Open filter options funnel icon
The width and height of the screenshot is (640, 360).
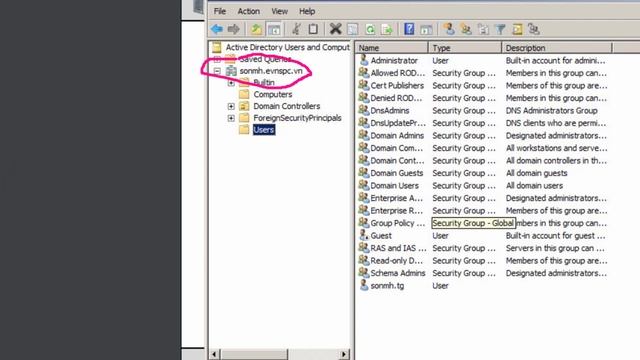(500, 29)
